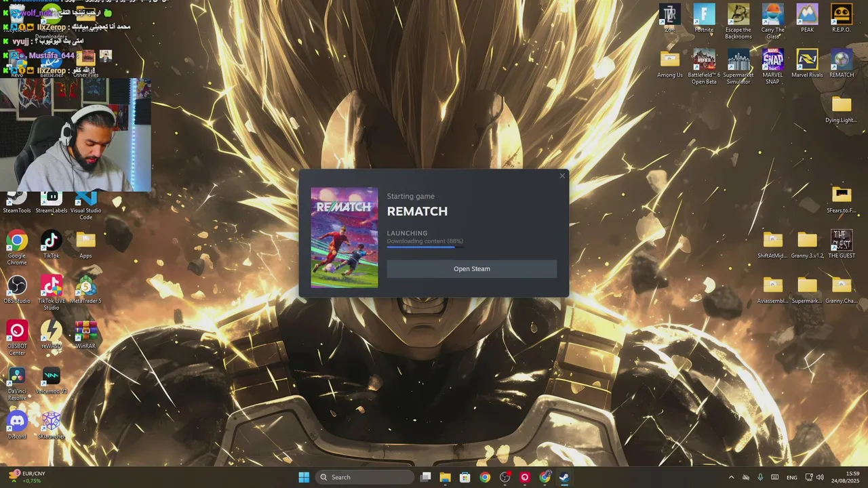Select the Dying.Light folder on desktop
The image size is (868, 488).
click(x=842, y=109)
